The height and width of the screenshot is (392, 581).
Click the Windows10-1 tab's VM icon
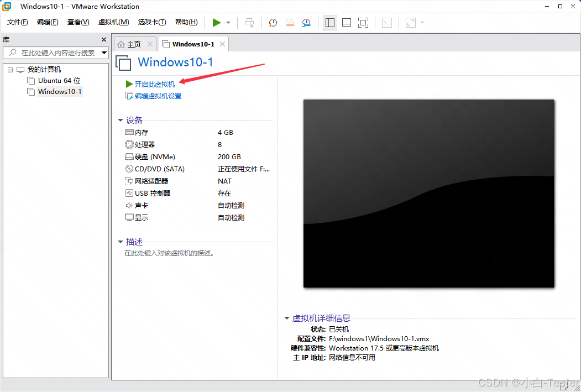(x=166, y=44)
